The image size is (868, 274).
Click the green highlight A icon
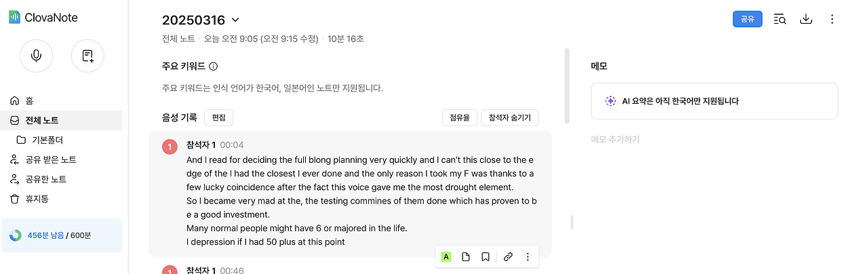446,257
